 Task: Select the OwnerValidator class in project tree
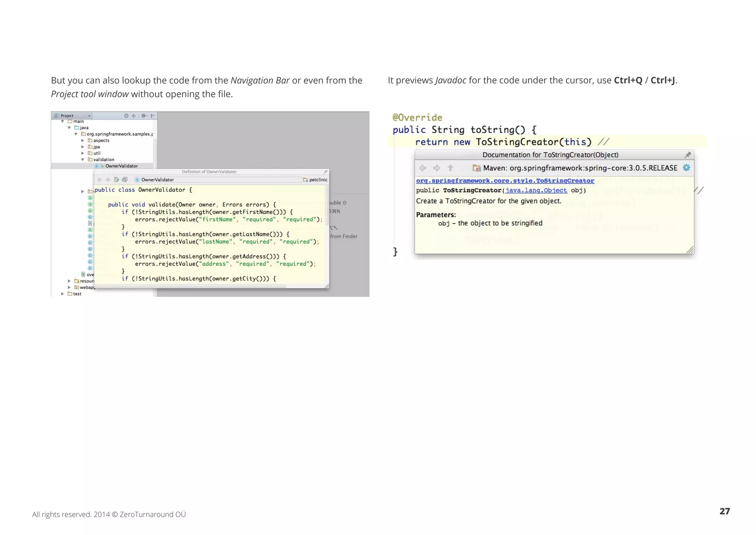[121, 166]
